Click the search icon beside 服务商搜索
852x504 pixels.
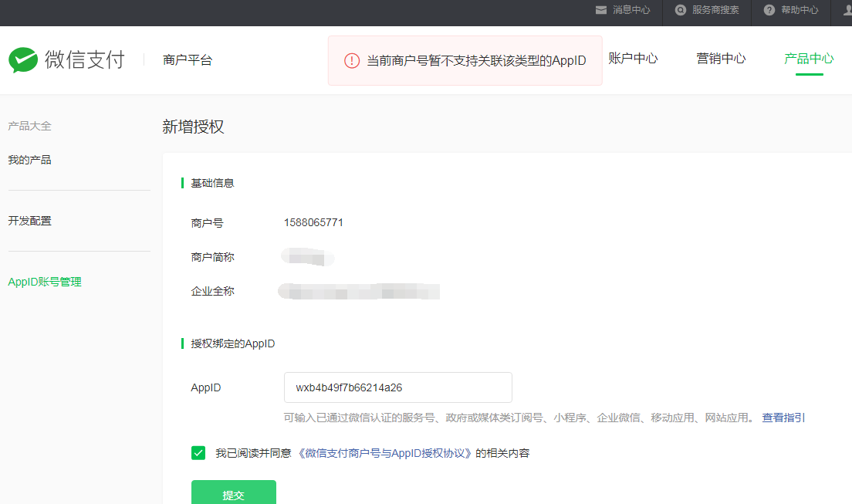click(x=681, y=10)
